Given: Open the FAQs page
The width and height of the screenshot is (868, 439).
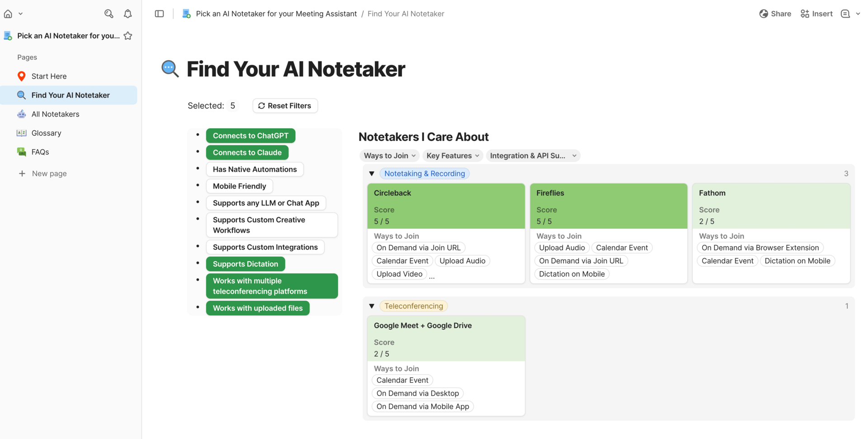Looking at the screenshot, I should 40,152.
